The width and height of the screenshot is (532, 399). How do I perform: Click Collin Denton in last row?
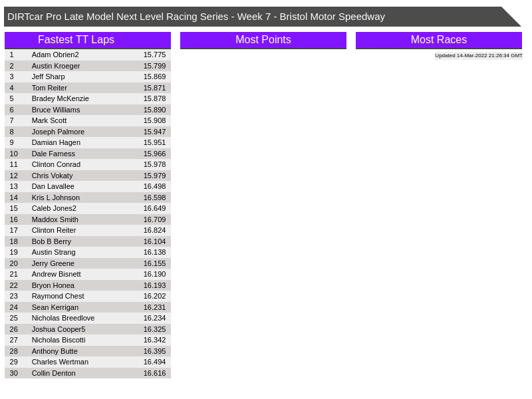point(54,373)
